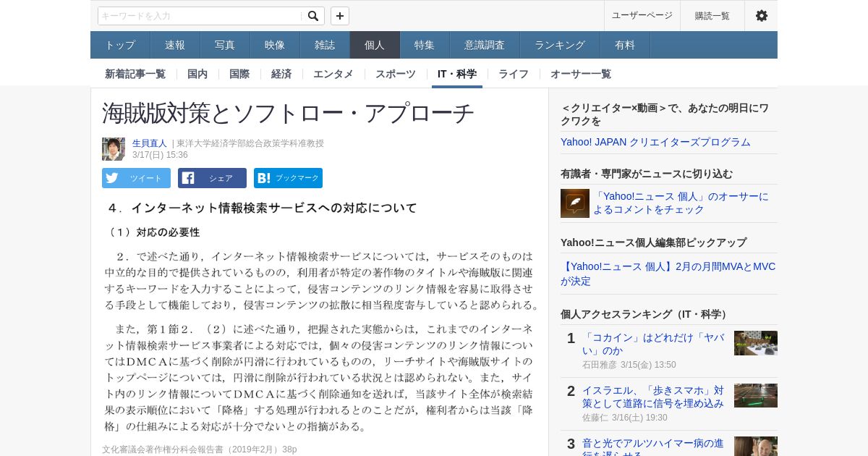868x456 pixels.
Task: Open 2月の月間MVAとMVC article link
Action: click(668, 274)
